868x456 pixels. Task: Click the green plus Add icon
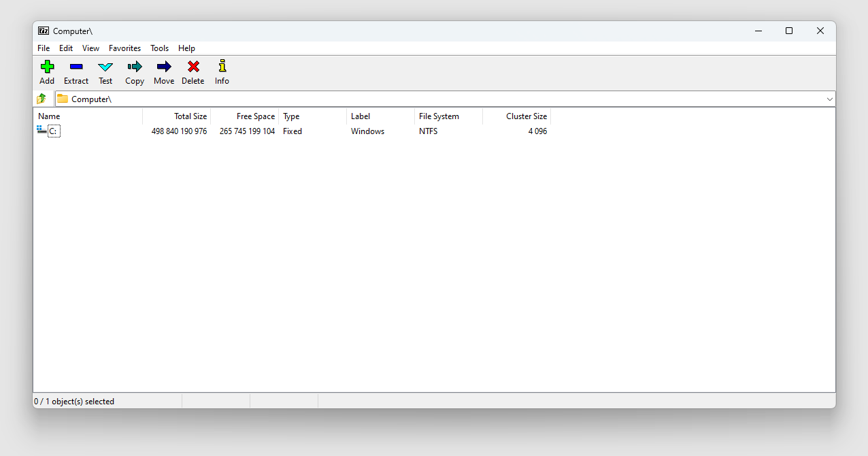coord(47,67)
